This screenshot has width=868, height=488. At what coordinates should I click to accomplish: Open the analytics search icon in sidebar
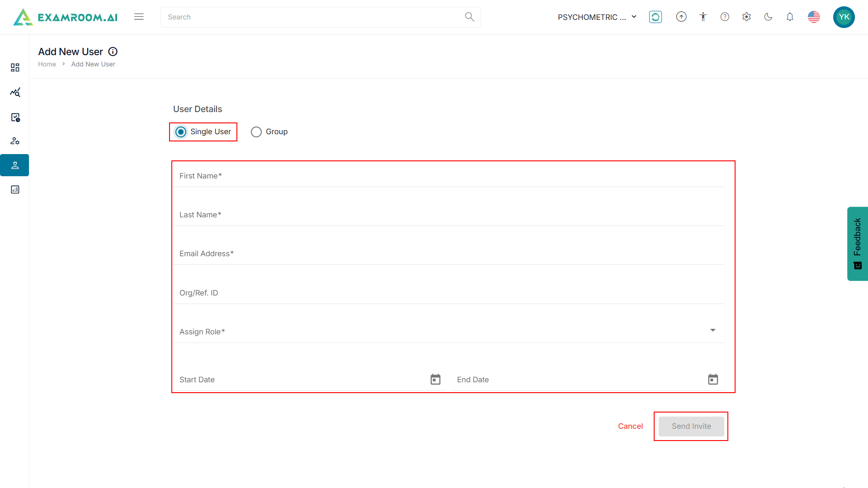[15, 92]
